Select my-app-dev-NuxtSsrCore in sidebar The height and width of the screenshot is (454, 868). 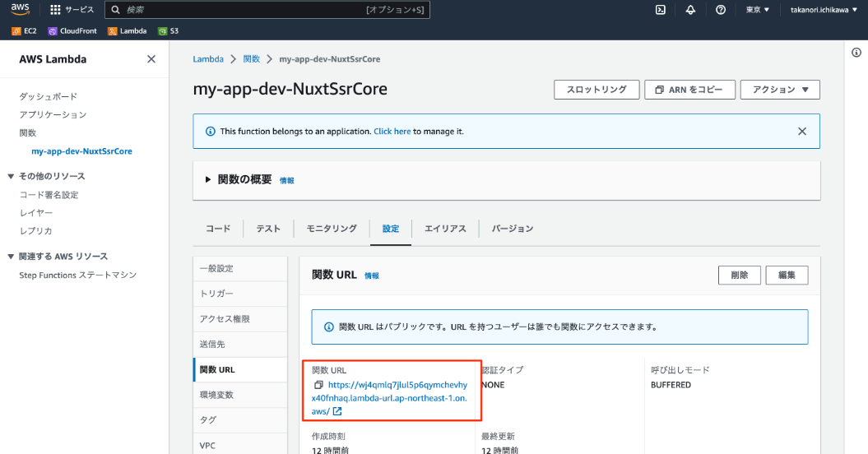pyautogui.click(x=82, y=151)
